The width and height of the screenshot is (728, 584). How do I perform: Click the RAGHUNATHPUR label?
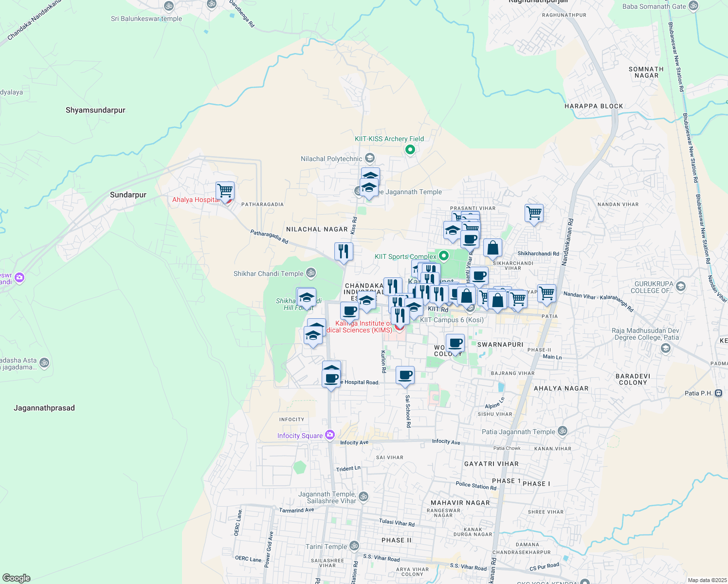[564, 15]
